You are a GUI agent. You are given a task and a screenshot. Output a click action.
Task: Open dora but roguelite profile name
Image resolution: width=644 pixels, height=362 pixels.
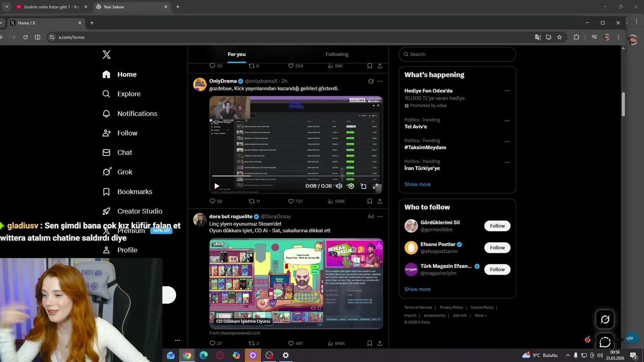[231, 217]
